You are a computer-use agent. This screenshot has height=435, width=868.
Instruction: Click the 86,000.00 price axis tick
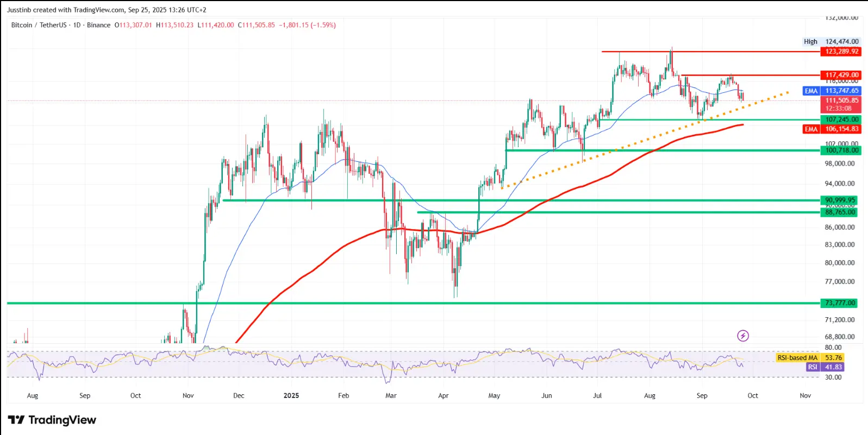(x=840, y=228)
